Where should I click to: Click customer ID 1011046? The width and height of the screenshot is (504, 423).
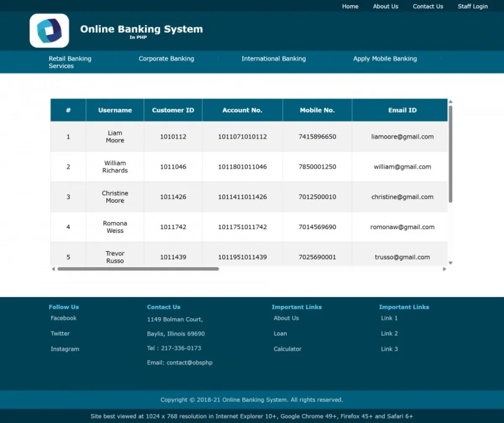click(x=173, y=167)
